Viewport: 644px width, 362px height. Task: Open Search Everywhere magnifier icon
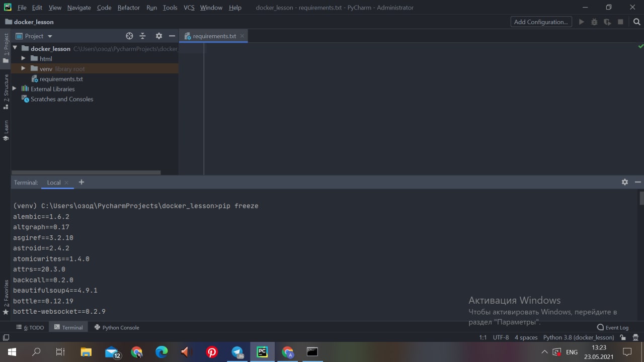point(636,22)
